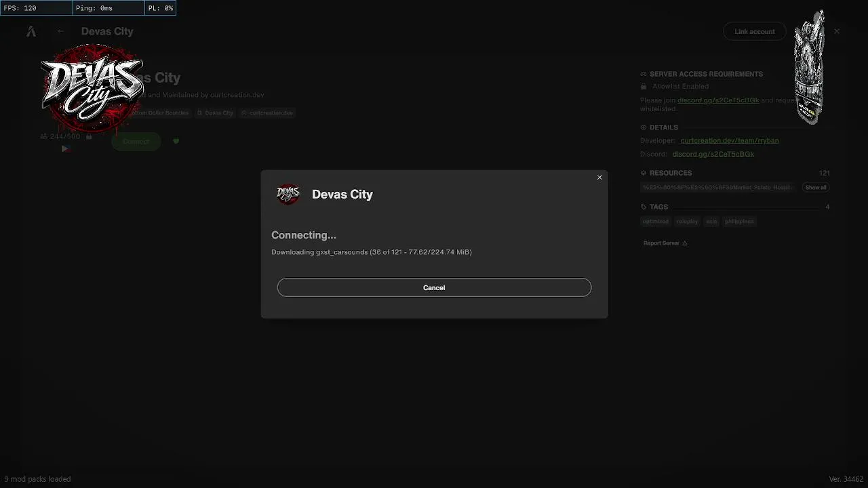Screen dimensions: 868x488
Task: Select the "roleplay" tag
Action: click(687, 221)
